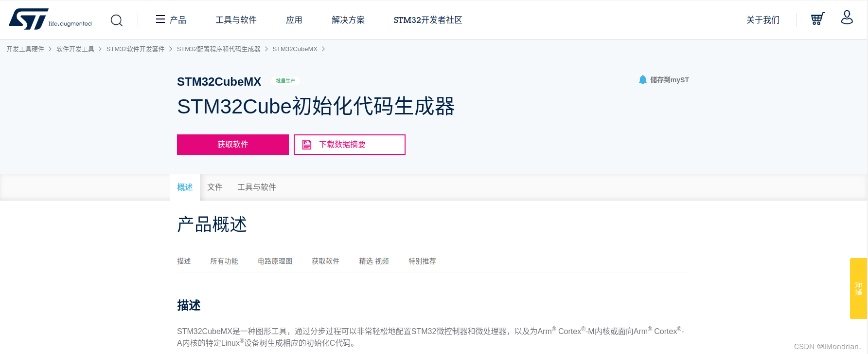
Task: Jump to 所有功能 section
Action: click(x=224, y=261)
